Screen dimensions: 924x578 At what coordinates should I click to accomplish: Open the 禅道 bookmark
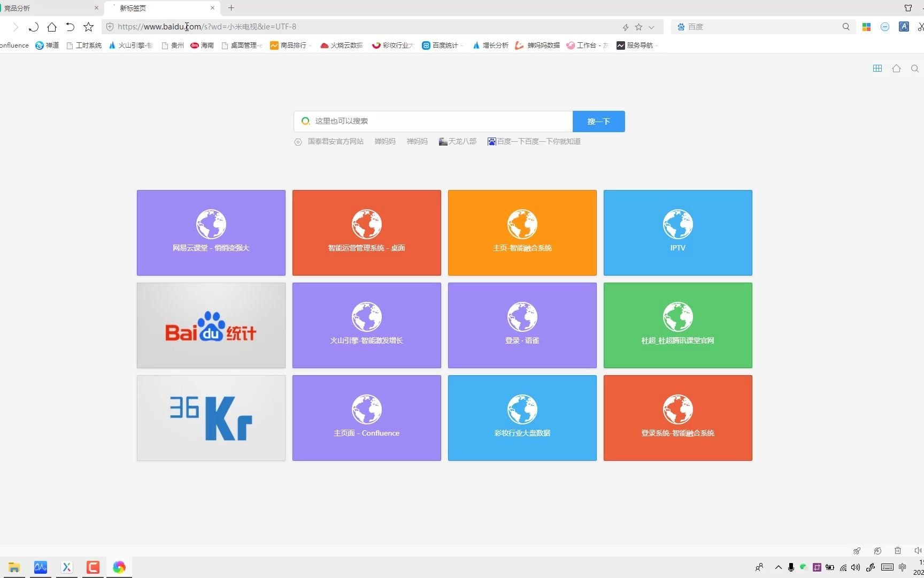pos(47,45)
